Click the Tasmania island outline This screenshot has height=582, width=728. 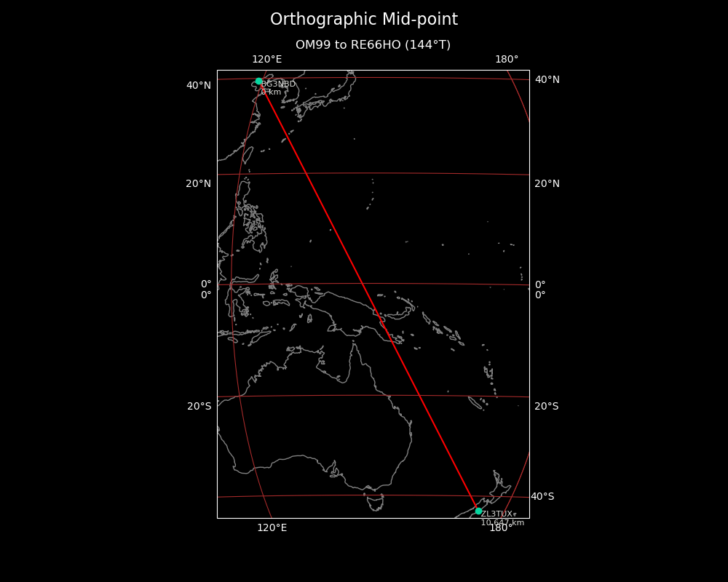click(375, 503)
